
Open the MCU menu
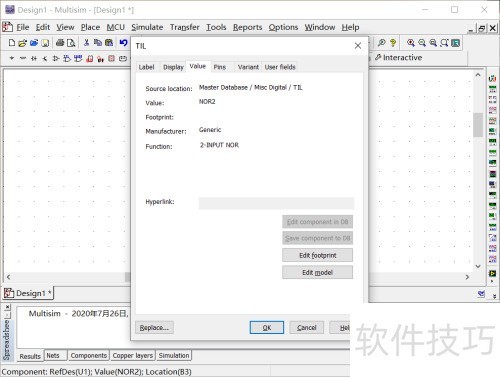[116, 27]
